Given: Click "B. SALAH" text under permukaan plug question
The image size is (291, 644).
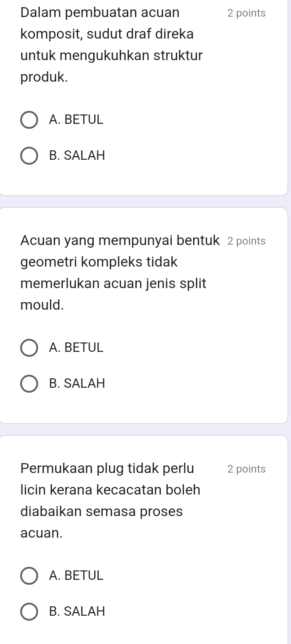Looking at the screenshot, I should point(77,611).
